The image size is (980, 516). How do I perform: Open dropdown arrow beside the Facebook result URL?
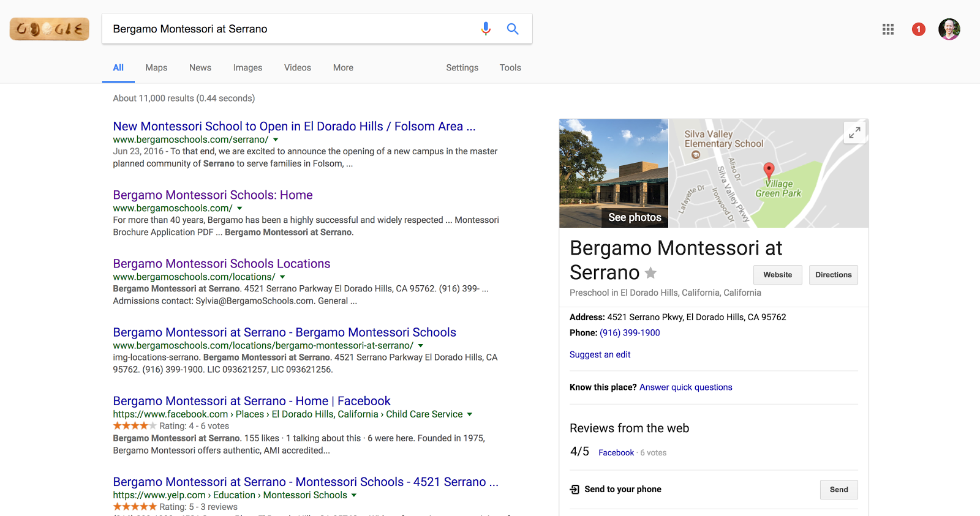(x=470, y=414)
